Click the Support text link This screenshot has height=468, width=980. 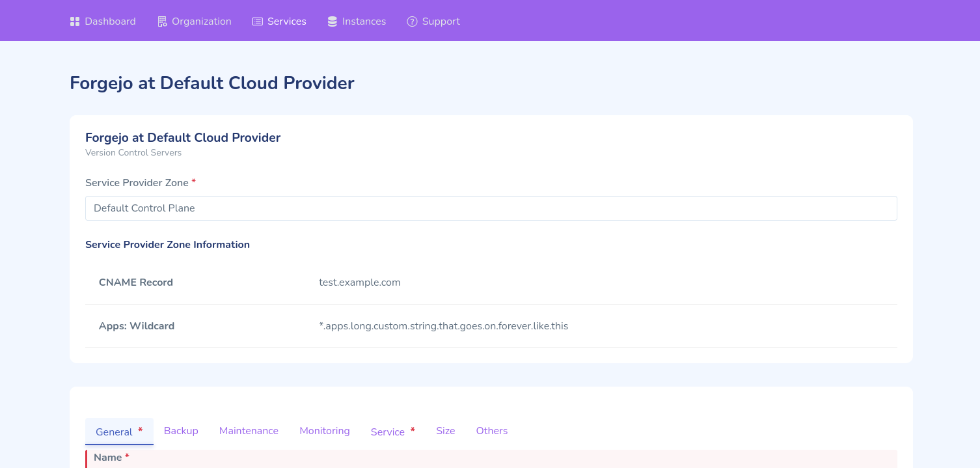pos(441,21)
